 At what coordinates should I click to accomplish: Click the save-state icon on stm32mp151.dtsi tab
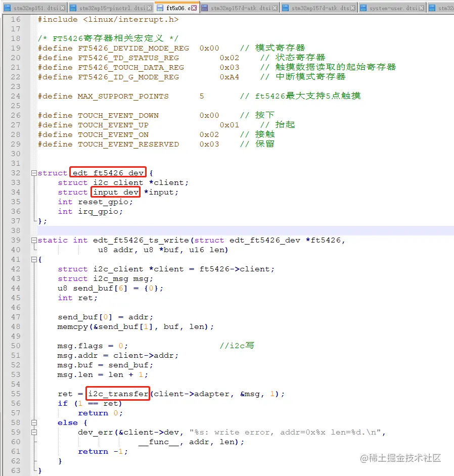[7, 8]
